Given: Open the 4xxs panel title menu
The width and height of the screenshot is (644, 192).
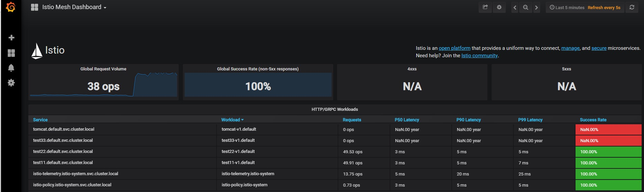Looking at the screenshot, I should coord(412,69).
